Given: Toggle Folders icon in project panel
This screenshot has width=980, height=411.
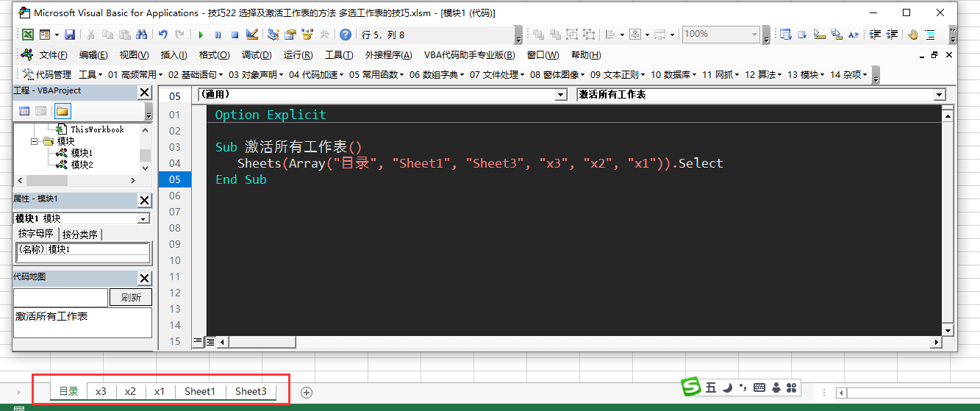Looking at the screenshot, I should point(62,111).
